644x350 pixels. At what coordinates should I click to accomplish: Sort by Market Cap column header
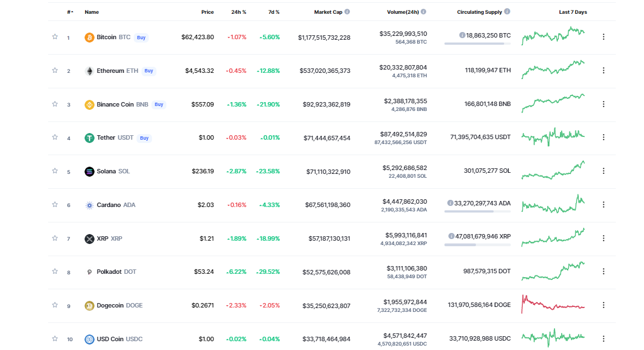tap(328, 12)
